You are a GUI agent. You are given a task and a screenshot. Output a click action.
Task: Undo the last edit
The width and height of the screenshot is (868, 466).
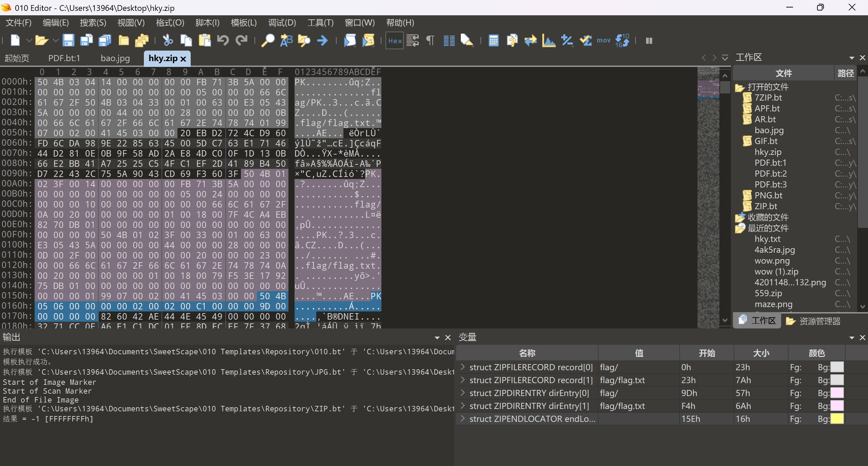[x=223, y=40]
